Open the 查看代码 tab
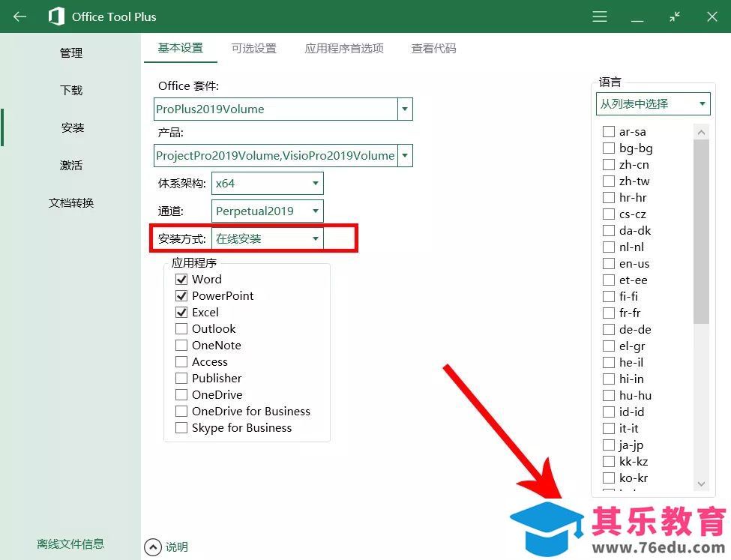Image resolution: width=731 pixels, height=560 pixels. [x=433, y=48]
